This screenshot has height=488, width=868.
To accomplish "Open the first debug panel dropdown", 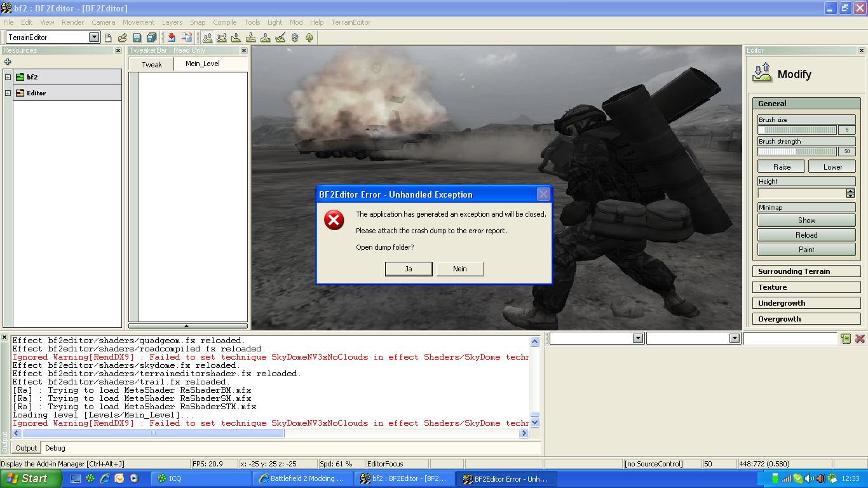I will pos(638,338).
